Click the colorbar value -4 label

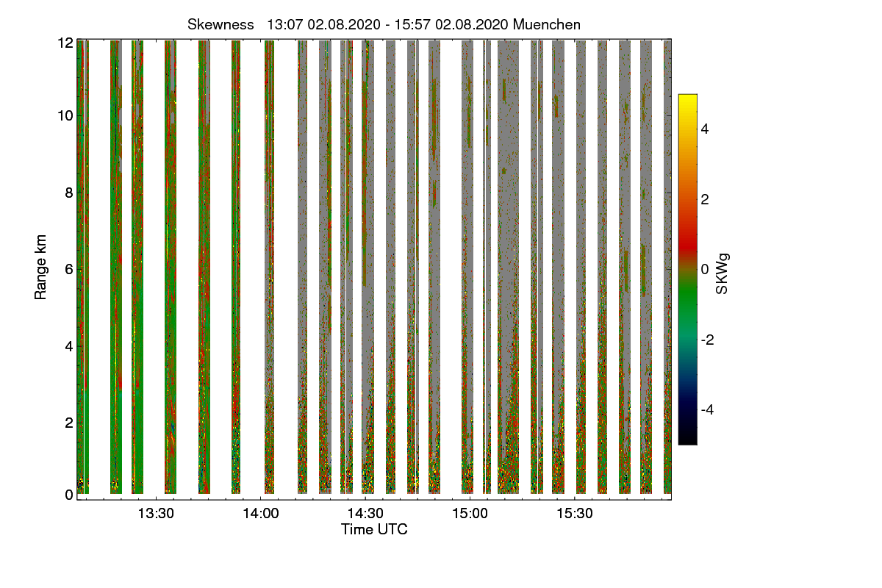click(x=707, y=409)
